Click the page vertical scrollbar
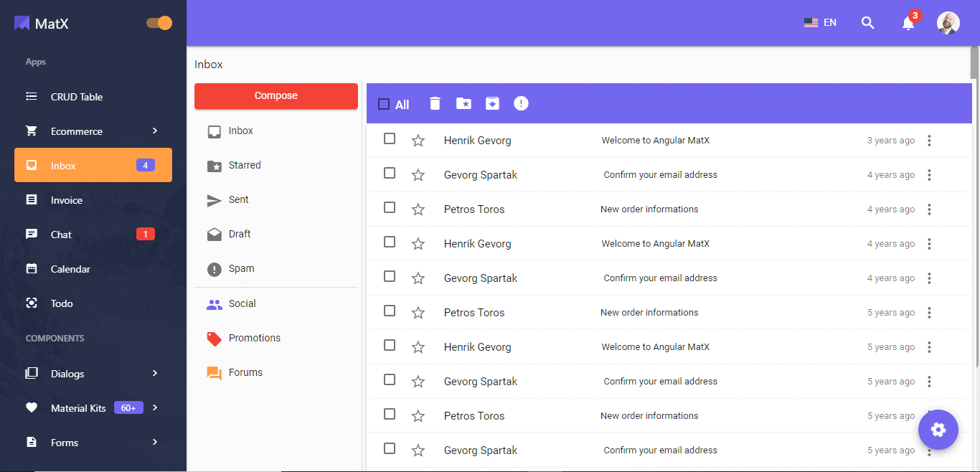Viewport: 980px width, 472px height. click(974, 65)
